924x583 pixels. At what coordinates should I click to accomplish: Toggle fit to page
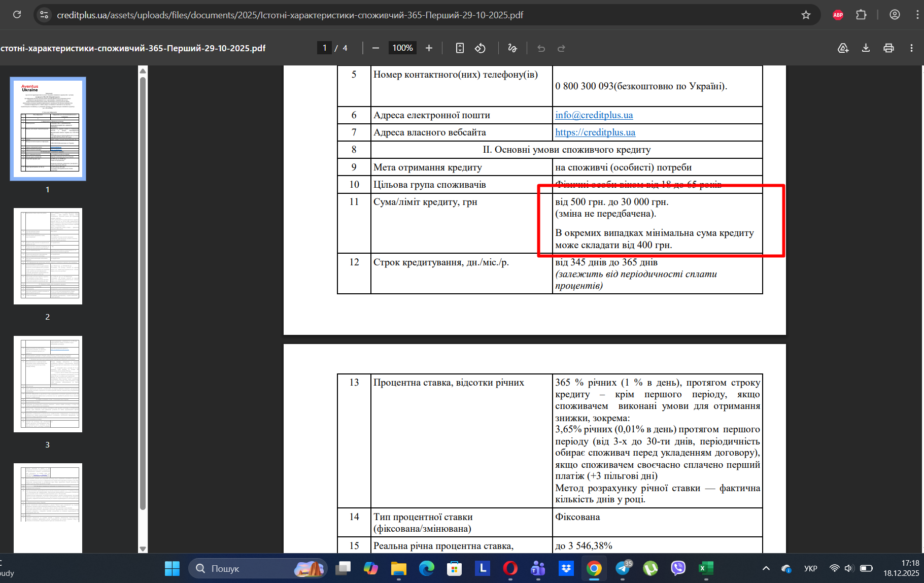click(x=460, y=48)
